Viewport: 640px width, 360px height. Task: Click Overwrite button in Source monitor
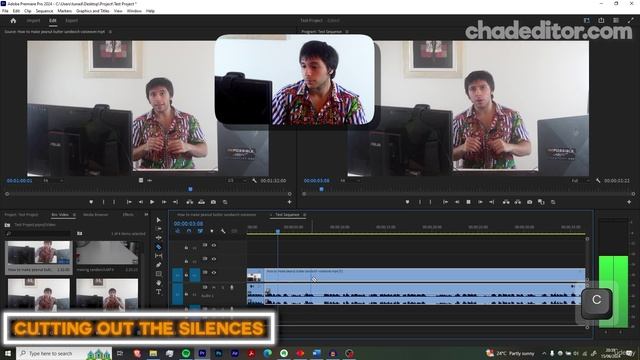pyautogui.click(x=202, y=202)
